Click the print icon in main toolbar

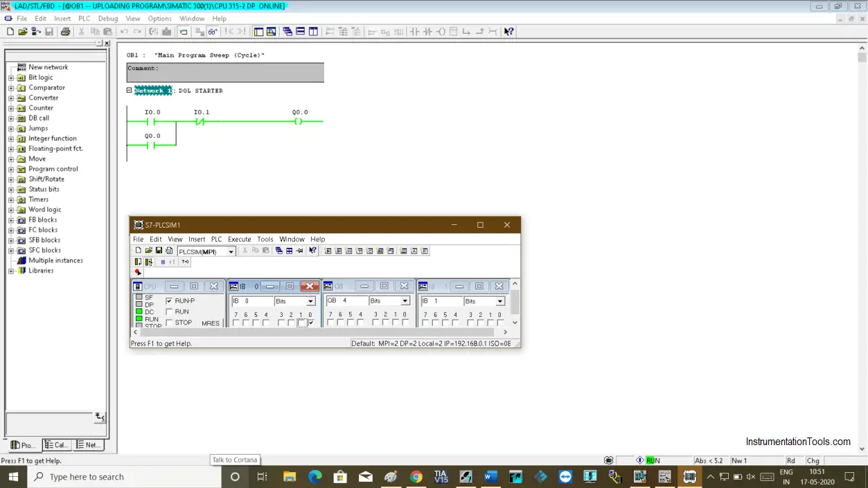click(66, 32)
